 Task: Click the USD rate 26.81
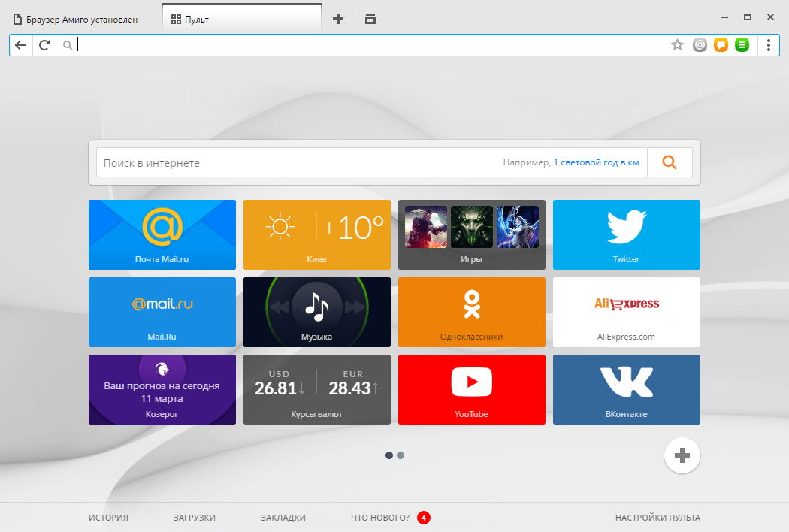coord(275,388)
